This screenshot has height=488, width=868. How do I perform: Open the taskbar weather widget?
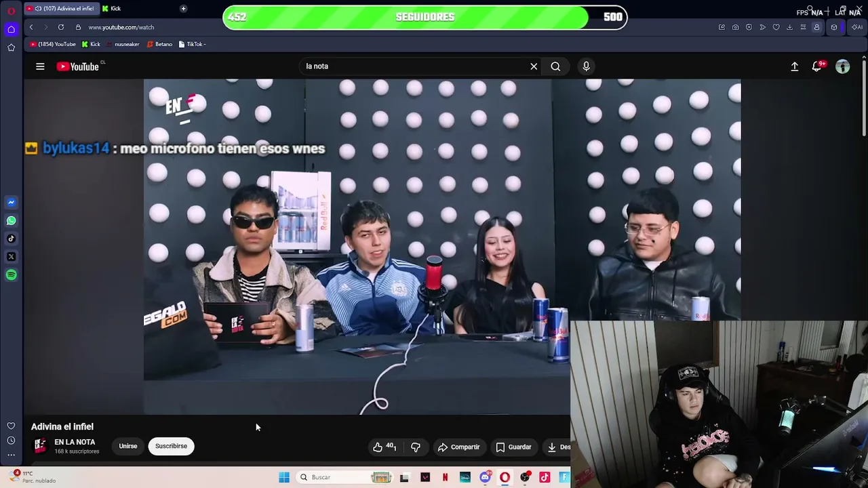click(33, 477)
